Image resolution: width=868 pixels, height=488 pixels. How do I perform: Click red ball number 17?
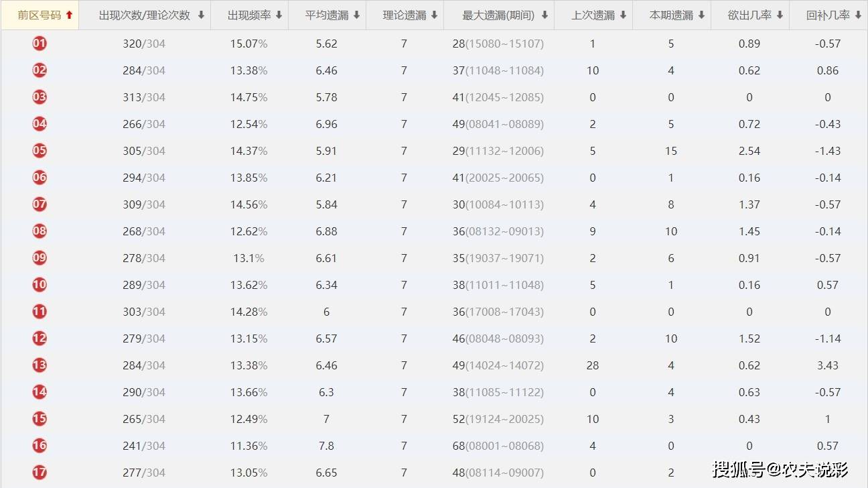click(40, 473)
